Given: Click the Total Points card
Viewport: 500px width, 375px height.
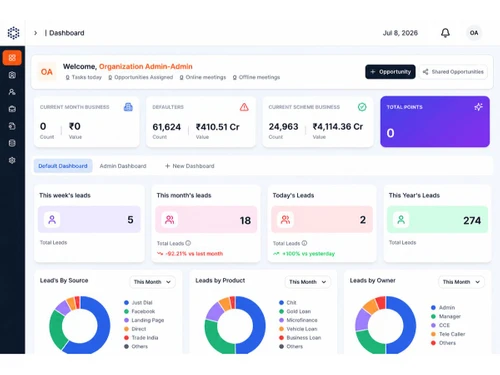Looking at the screenshot, I should point(435,122).
